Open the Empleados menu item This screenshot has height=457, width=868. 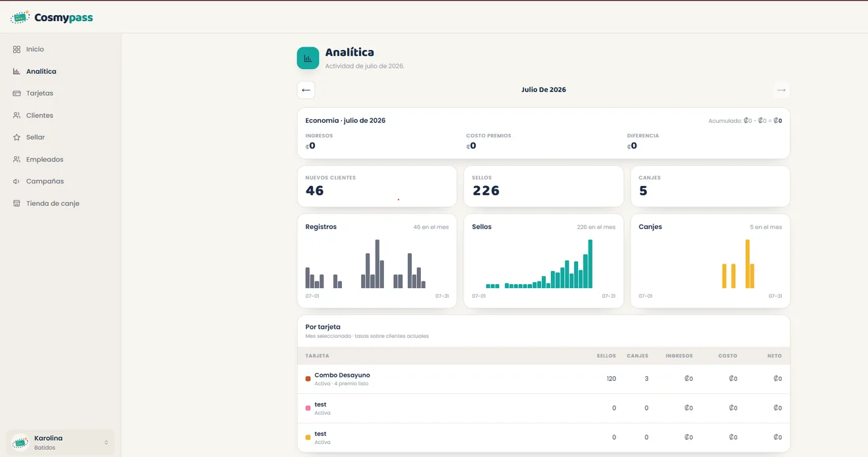click(x=45, y=159)
